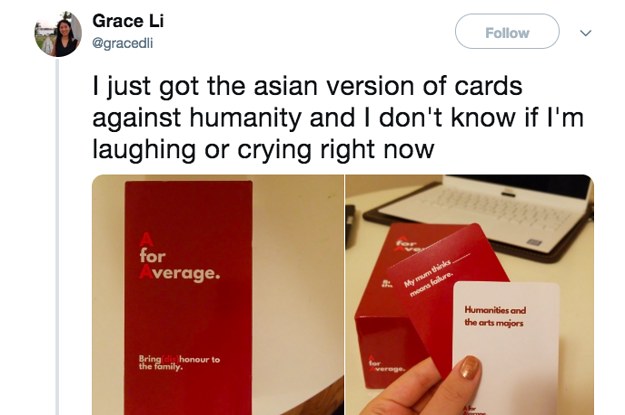625x415 pixels.
Task: Open Grace Li's profile avatar
Action: pos(58,34)
